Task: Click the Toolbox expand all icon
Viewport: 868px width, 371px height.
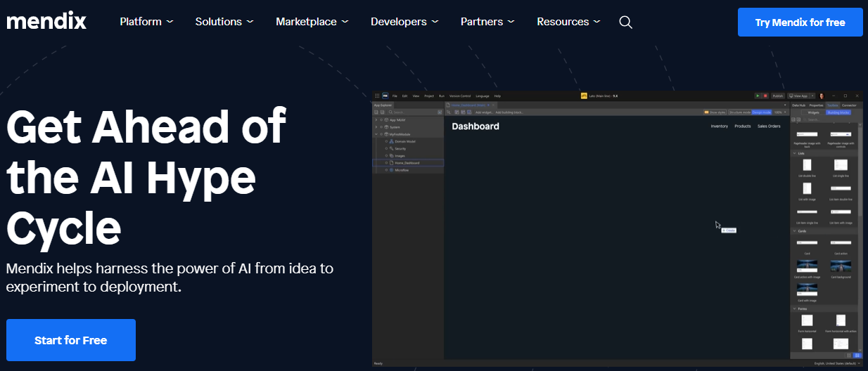Action: [x=793, y=119]
